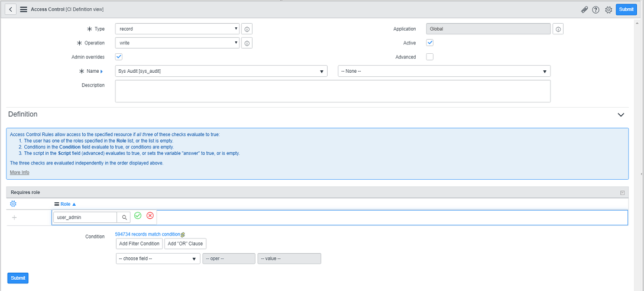644x291 pixels.
Task: Open the More Info link
Action: (x=20, y=172)
